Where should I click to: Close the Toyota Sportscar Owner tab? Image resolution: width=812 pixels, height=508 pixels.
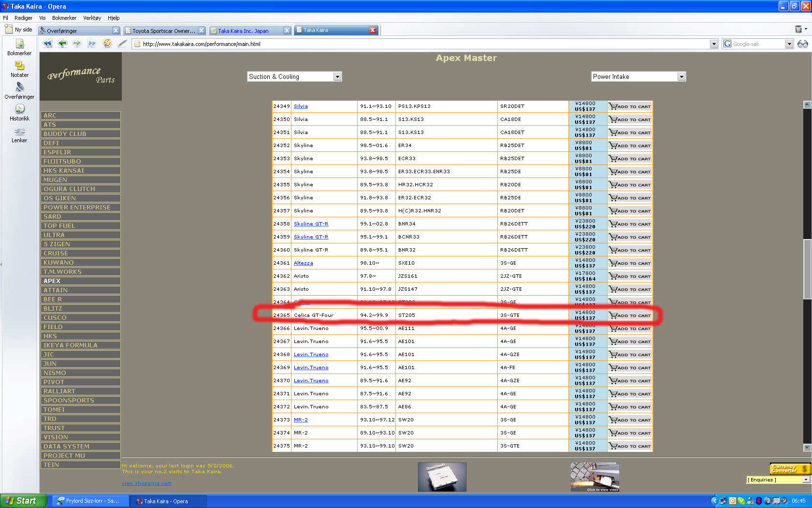[x=202, y=30]
